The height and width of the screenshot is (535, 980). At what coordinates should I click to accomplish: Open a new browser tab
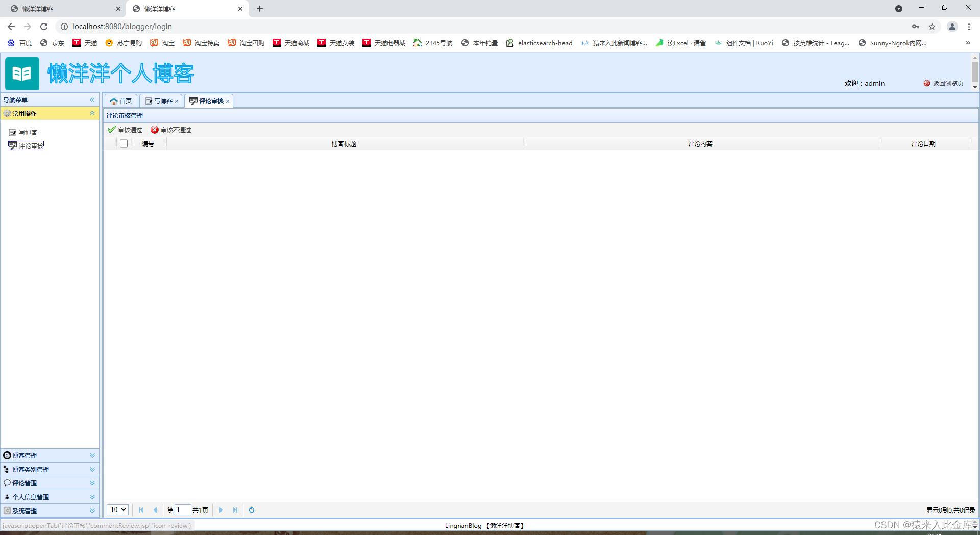click(260, 9)
